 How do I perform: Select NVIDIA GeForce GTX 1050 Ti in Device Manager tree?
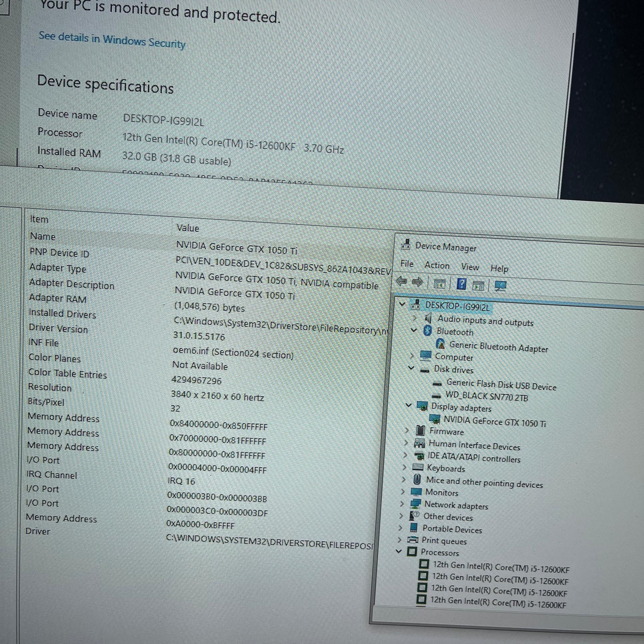[x=494, y=421]
